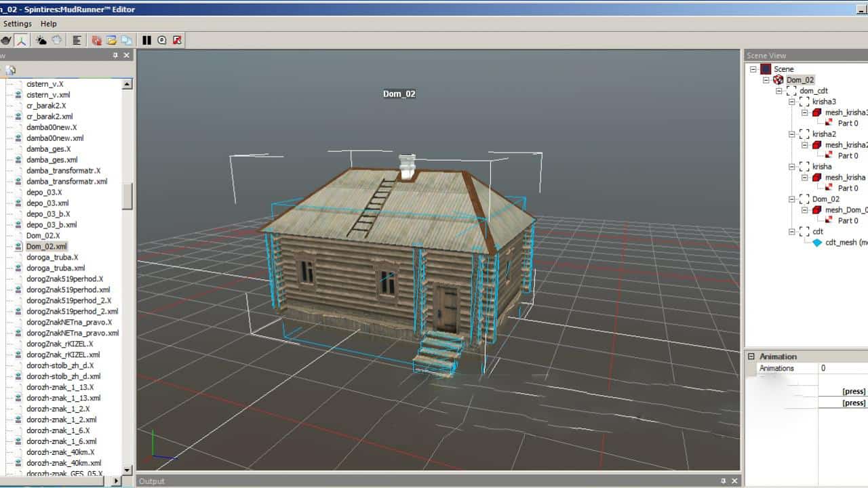
Task: Click the Q magnifier toolbar icon
Action: point(162,40)
